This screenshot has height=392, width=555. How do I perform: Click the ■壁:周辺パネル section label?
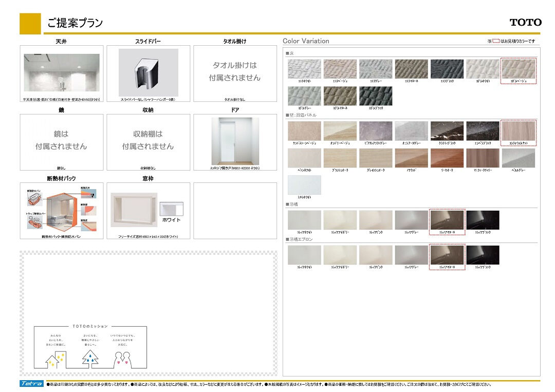coord(301,115)
